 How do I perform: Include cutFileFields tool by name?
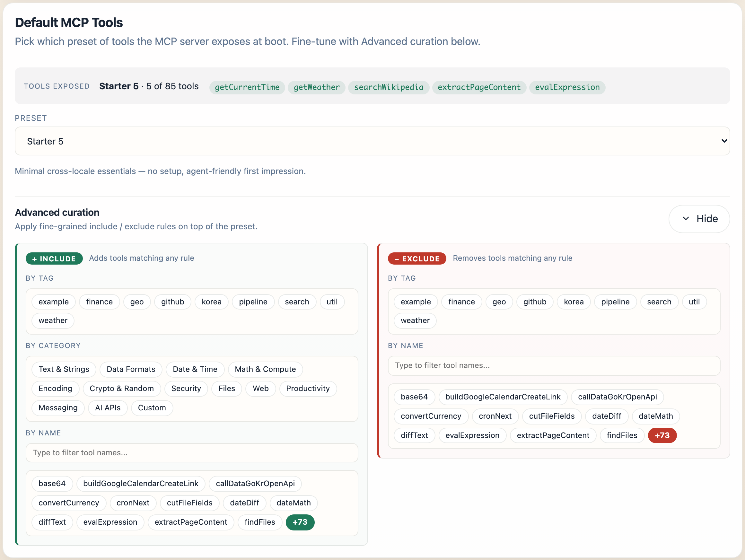(189, 503)
